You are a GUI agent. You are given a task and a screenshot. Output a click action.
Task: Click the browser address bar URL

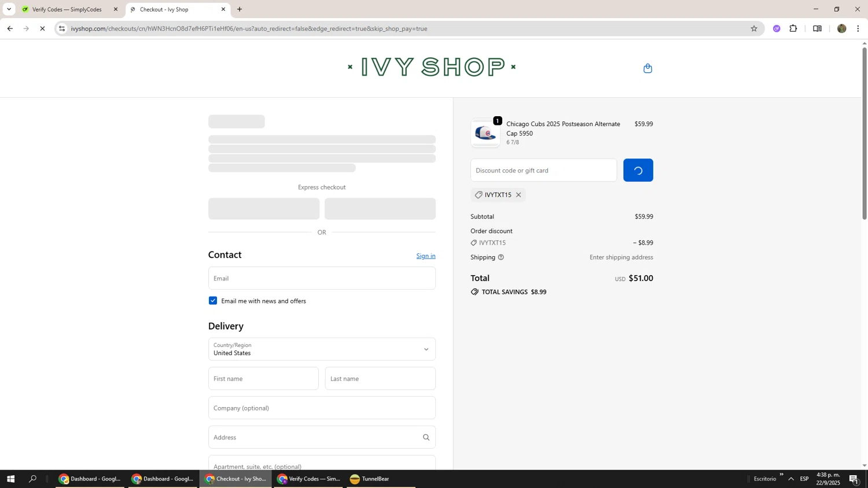tap(249, 28)
